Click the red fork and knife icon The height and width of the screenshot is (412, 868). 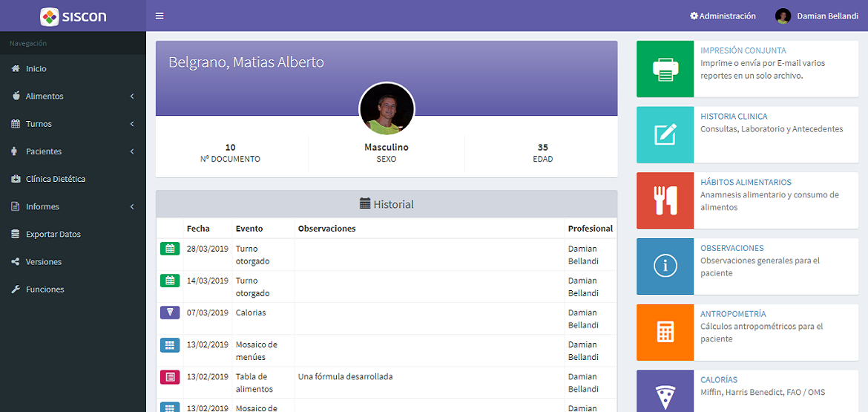click(x=665, y=200)
